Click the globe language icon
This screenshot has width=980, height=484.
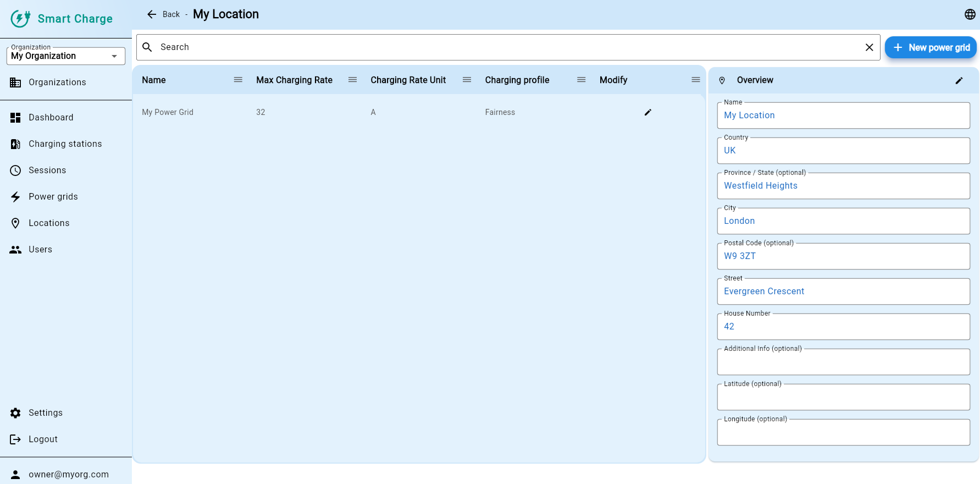[x=970, y=14]
